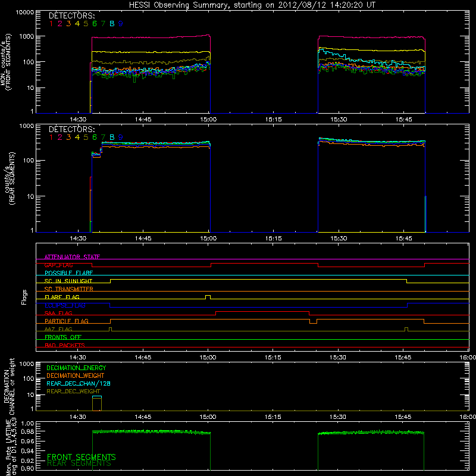This screenshot has width=476, height=476.
Task: Click the FRONT SEGMENTS livetime legend label
Action: 82,457
